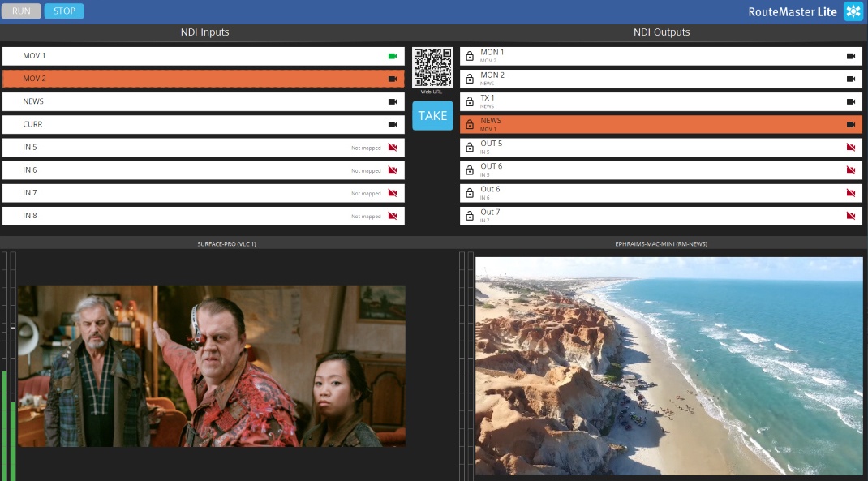Screen dimensions: 868x481
Task: Click the 'NDI Inputs' heading
Action: 204,32
